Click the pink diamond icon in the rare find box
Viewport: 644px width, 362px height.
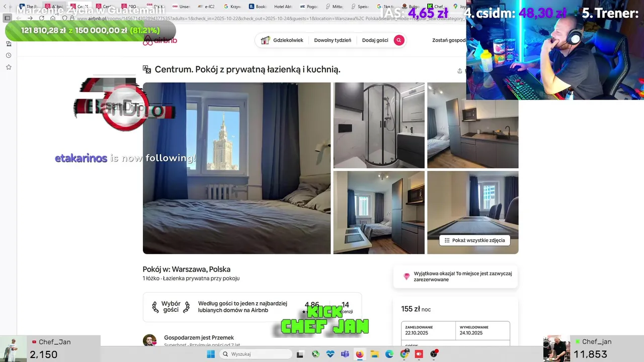point(407,277)
